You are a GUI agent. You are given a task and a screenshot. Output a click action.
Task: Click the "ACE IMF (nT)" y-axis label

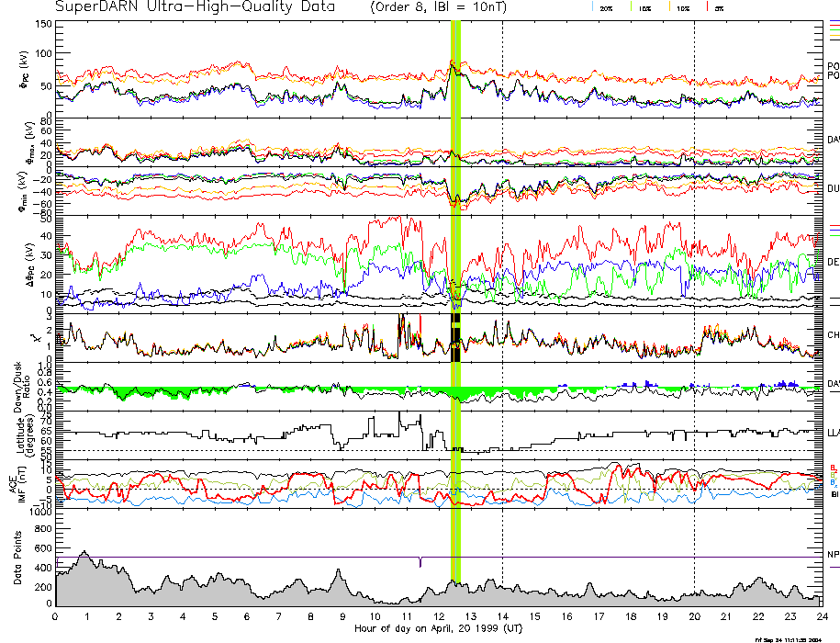17,483
